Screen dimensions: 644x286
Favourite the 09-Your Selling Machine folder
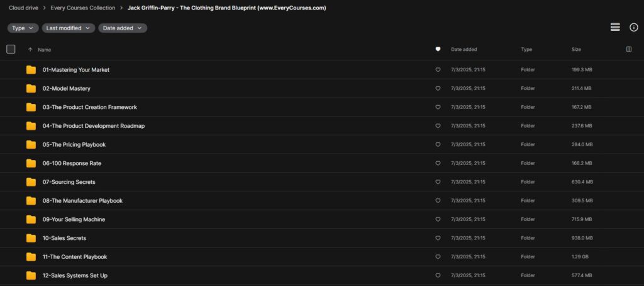click(438, 219)
